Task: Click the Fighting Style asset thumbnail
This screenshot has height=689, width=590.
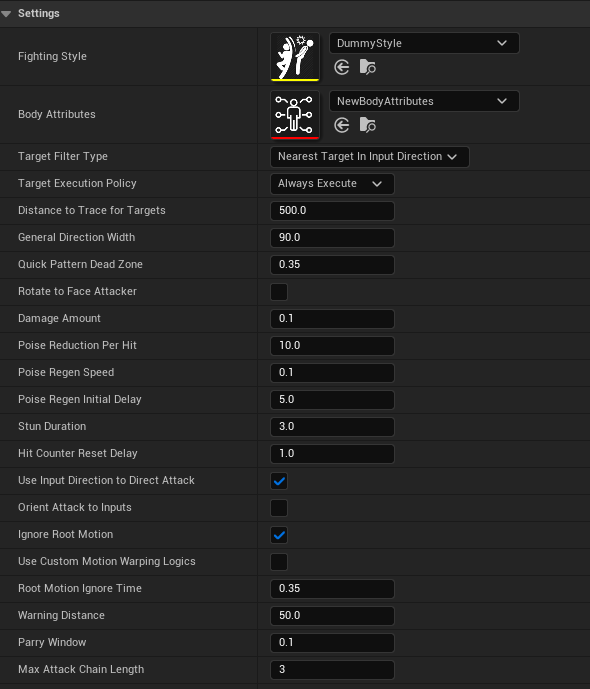Action: [295, 57]
